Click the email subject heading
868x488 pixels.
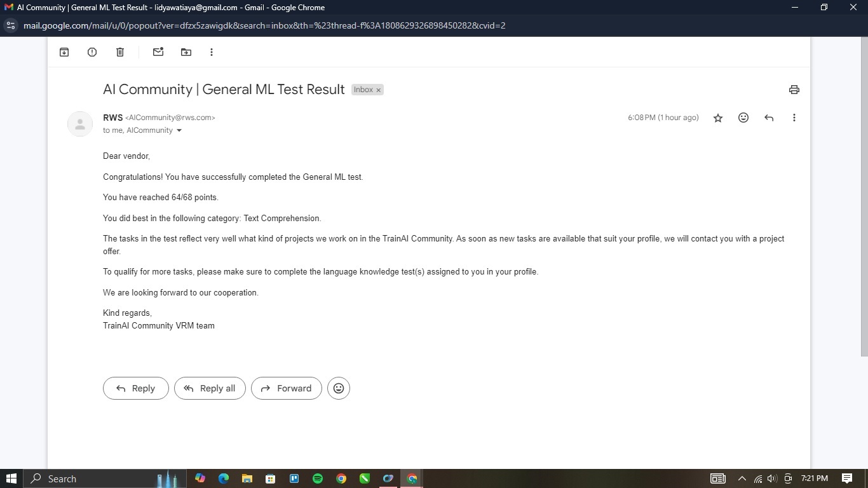tap(224, 90)
